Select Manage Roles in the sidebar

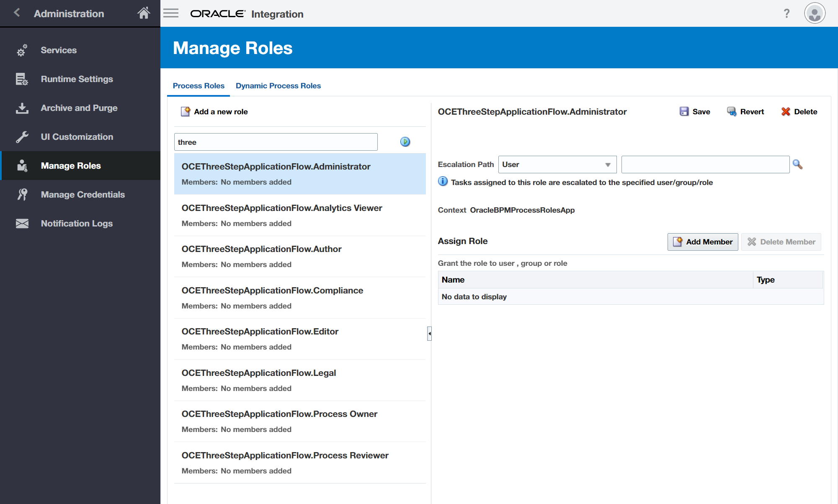tap(80, 166)
